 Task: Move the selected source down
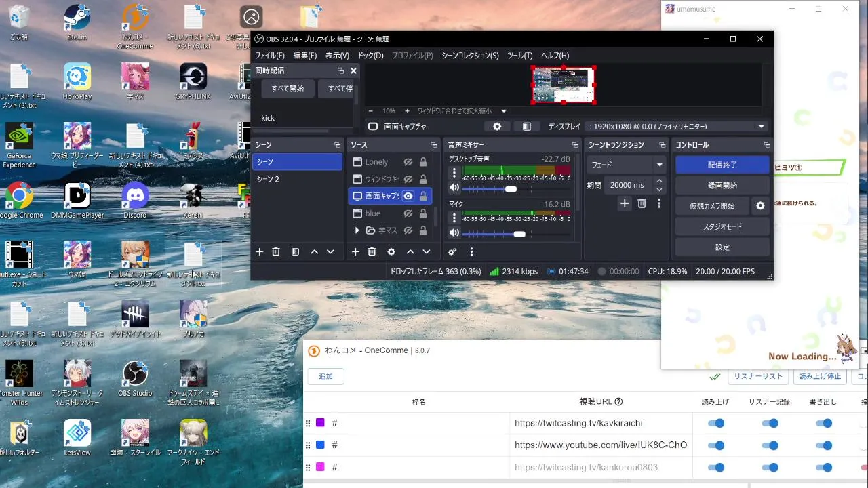[426, 251]
